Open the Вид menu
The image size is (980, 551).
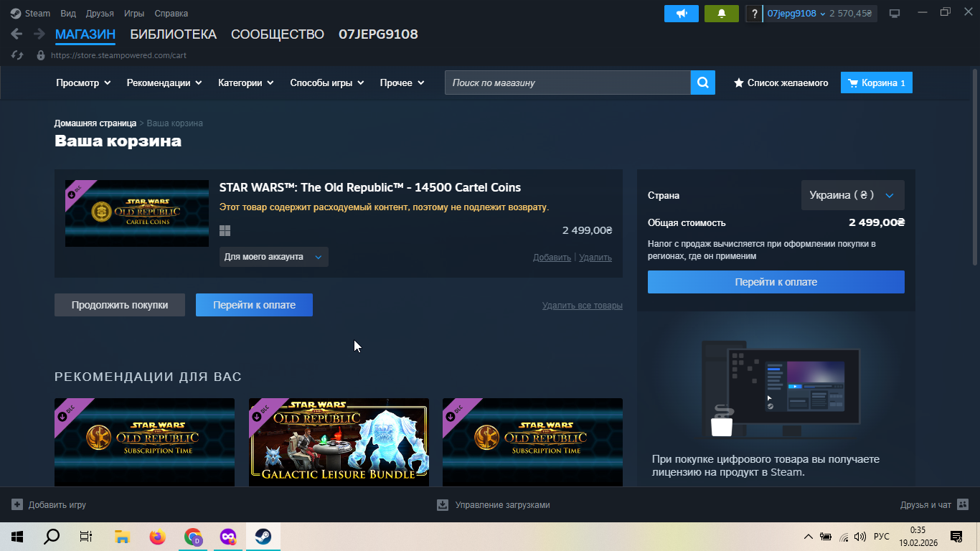(68, 14)
